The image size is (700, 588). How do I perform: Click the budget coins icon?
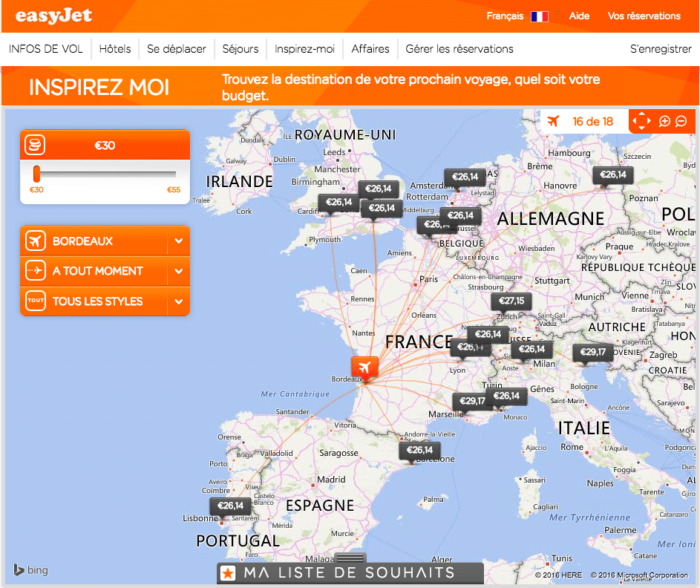tap(35, 145)
